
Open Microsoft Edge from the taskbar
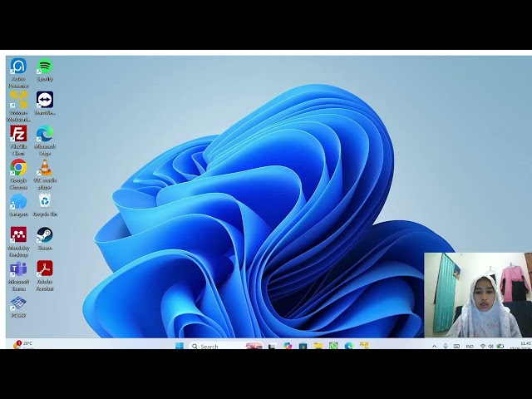(x=348, y=346)
